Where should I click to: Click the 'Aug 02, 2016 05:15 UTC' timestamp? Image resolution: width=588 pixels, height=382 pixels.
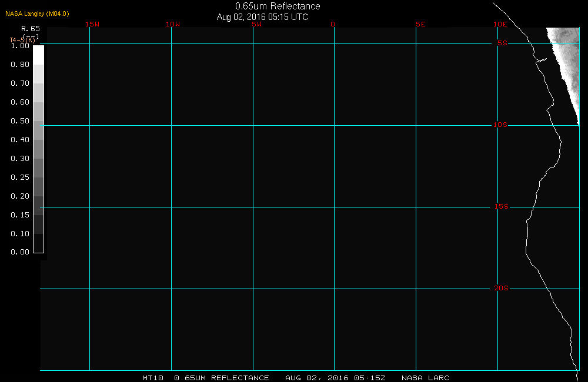pyautogui.click(x=262, y=17)
